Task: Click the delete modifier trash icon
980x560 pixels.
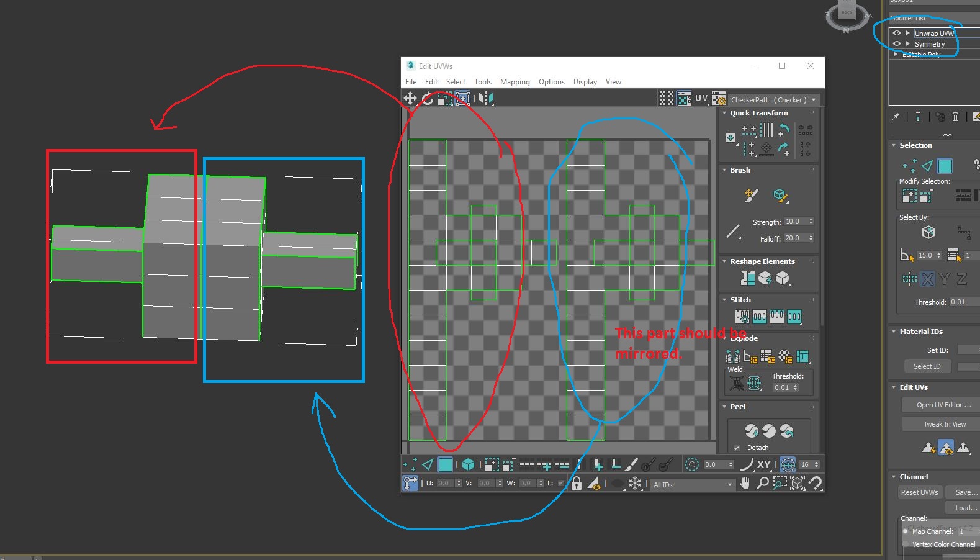Action: point(955,117)
